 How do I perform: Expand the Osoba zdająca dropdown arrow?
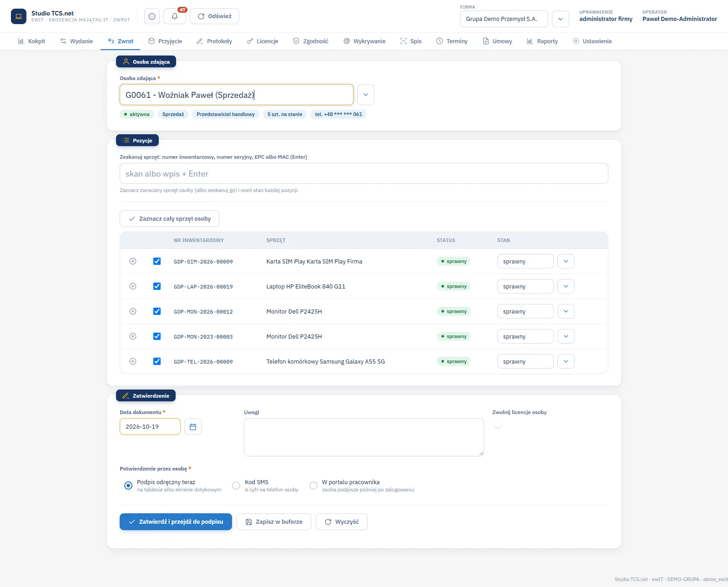coord(366,95)
